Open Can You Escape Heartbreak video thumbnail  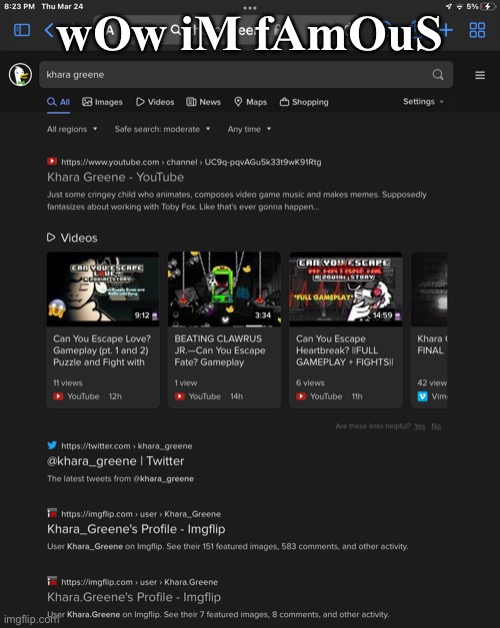pos(346,289)
